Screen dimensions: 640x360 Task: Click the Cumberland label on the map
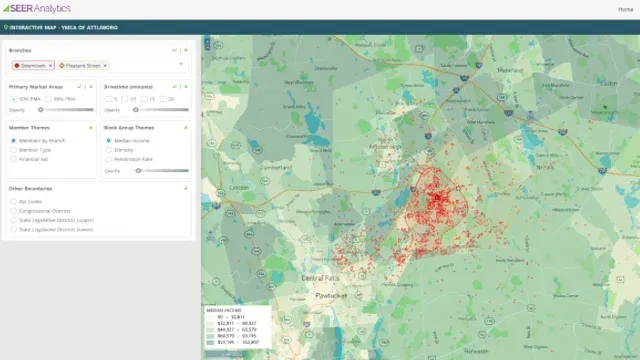[276, 167]
